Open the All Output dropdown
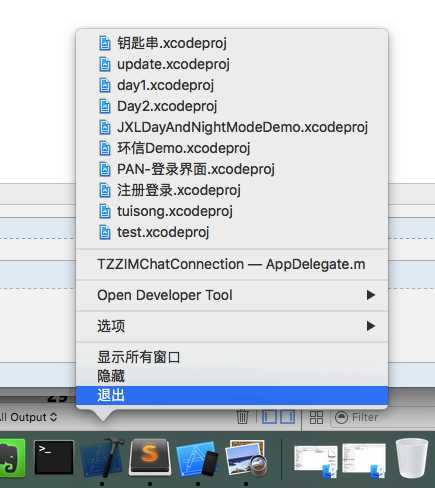The width and height of the screenshot is (435, 488). [29, 417]
